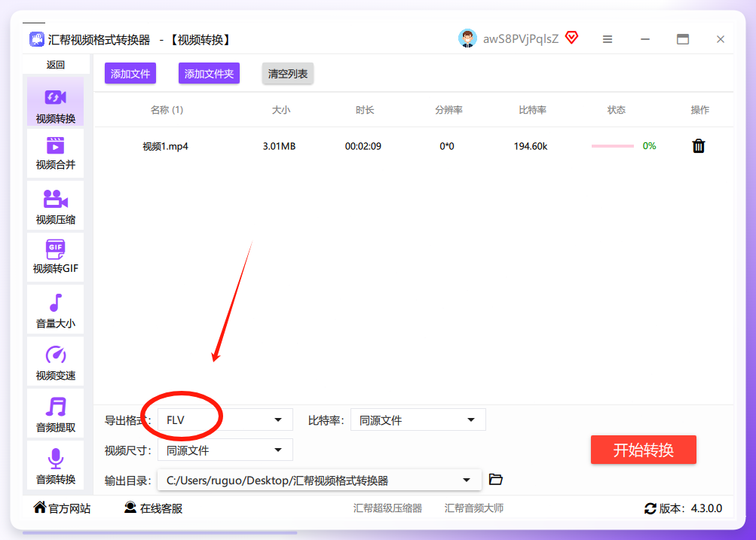Open the 音频转换 sidebar tool
The width and height of the screenshot is (756, 540).
[56, 465]
